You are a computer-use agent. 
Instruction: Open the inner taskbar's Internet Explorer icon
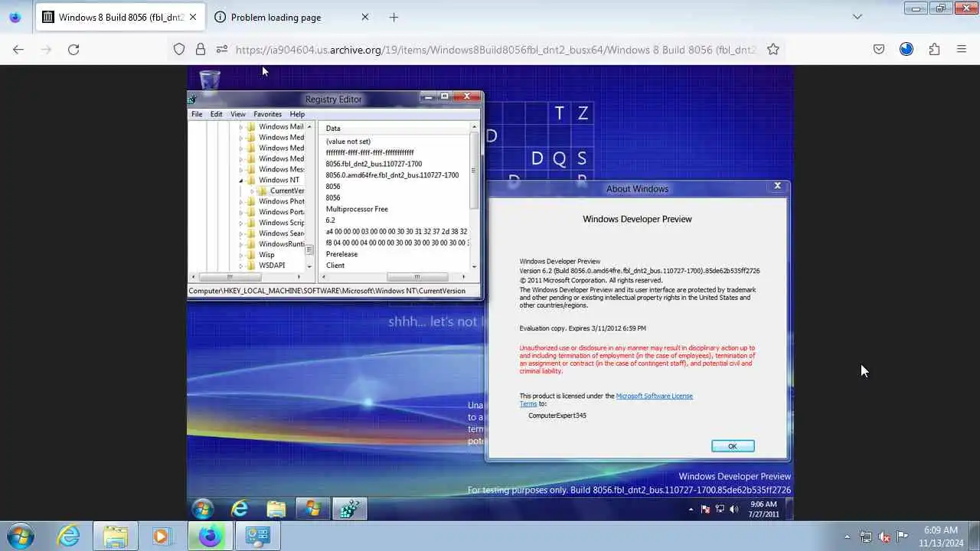pos(240,509)
